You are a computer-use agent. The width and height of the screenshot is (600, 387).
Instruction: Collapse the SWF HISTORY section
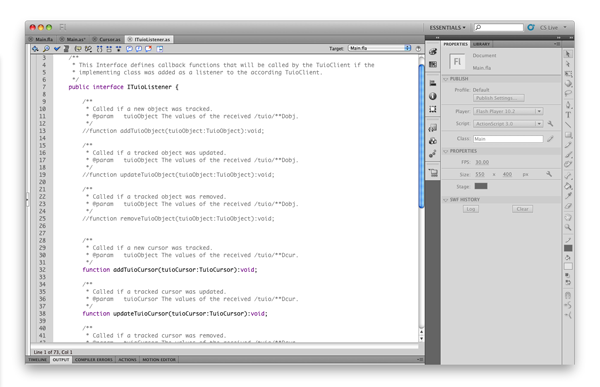pos(446,200)
